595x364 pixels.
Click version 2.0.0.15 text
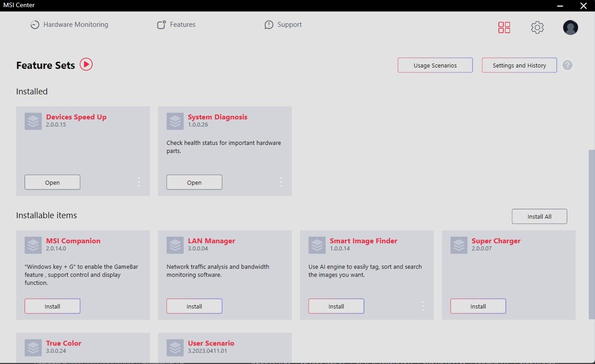56,125
